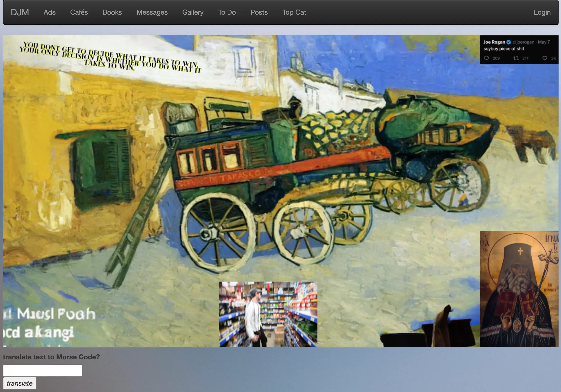Viewport: 561px width, 392px height.
Task: Click the Joe Rogan tweet image
Action: (519, 49)
